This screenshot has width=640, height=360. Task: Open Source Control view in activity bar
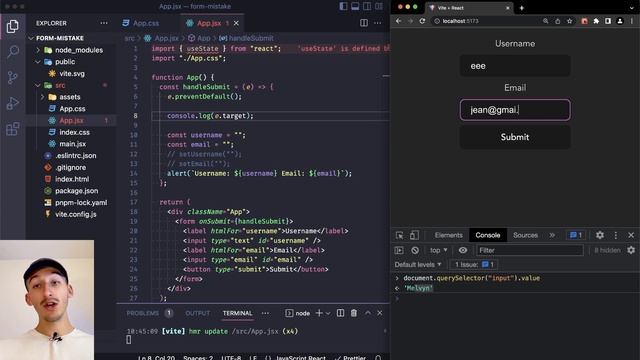13,77
